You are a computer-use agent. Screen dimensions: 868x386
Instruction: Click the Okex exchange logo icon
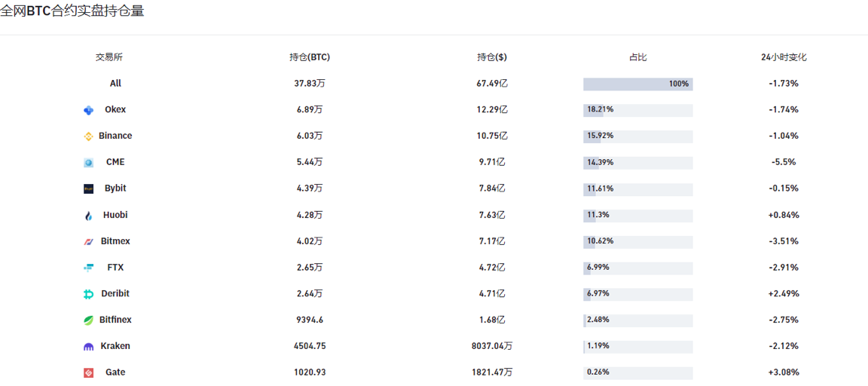(x=89, y=110)
